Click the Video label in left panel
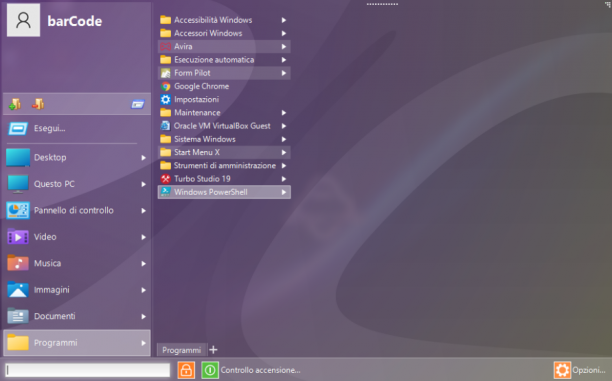The width and height of the screenshot is (612, 381). click(45, 237)
